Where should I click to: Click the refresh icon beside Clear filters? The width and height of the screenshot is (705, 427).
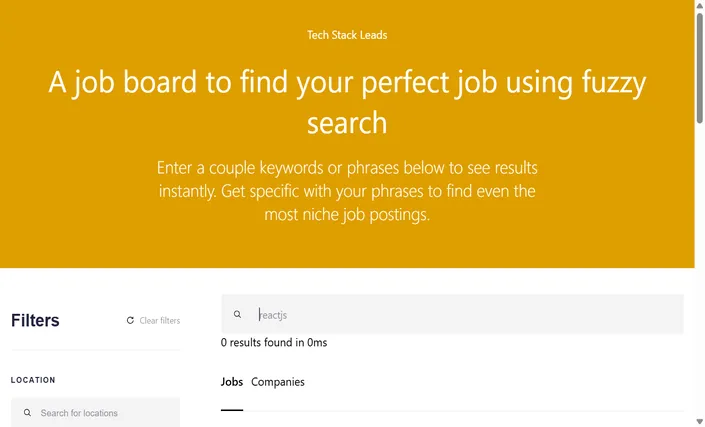[x=130, y=320]
